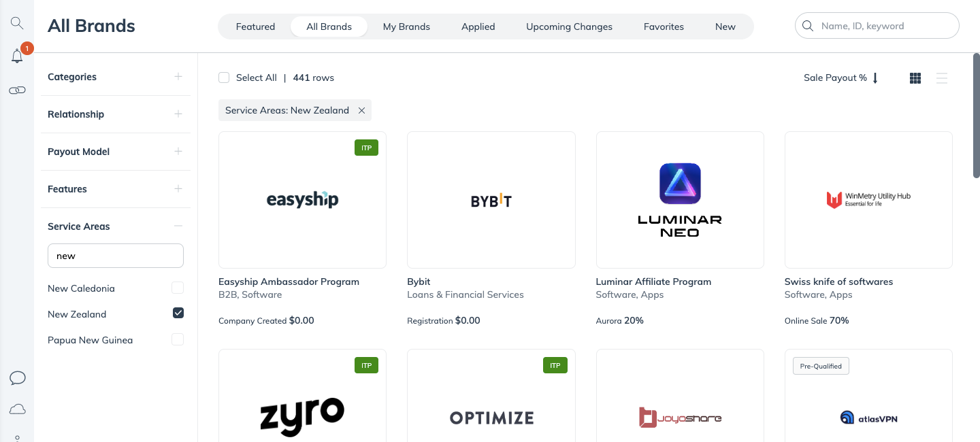The height and width of the screenshot is (442, 980).
Task: Switch to the My Brands tab
Action: tap(406, 27)
